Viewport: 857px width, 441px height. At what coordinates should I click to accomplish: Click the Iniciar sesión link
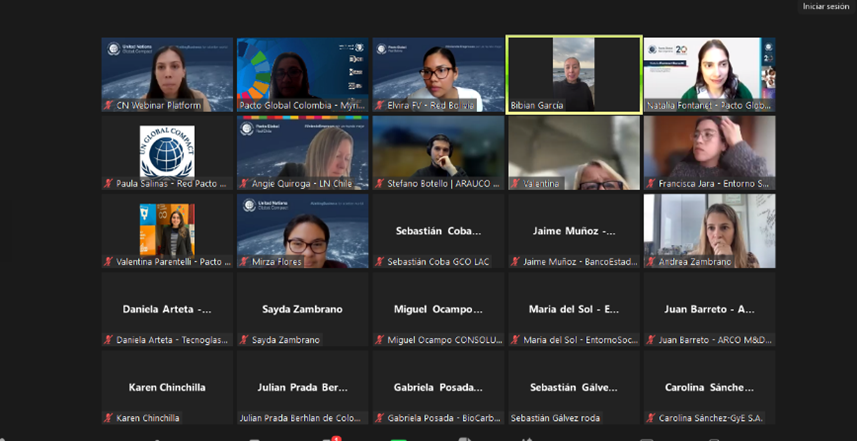825,7
